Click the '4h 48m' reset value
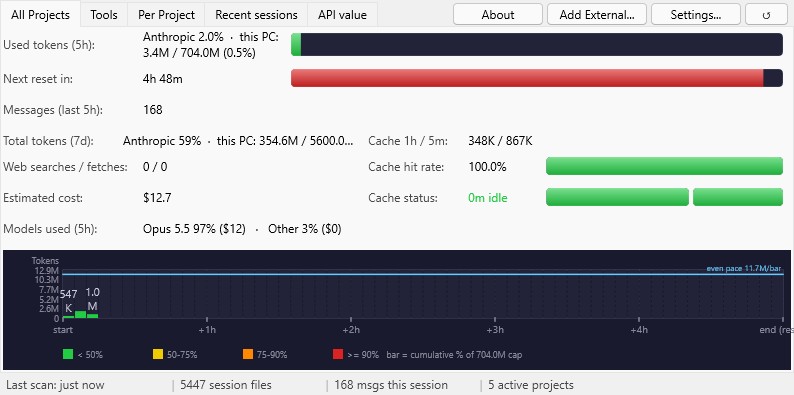The width and height of the screenshot is (794, 395). coord(163,79)
